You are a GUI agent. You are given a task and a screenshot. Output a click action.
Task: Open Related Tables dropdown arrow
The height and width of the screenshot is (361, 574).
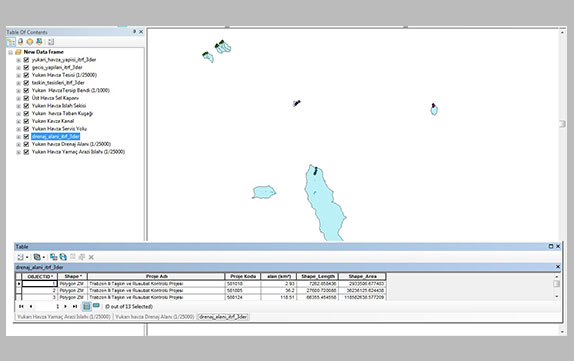point(44,257)
